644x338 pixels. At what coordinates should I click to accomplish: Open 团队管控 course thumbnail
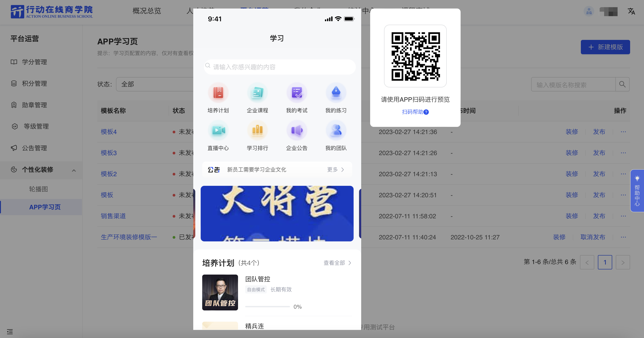click(220, 292)
